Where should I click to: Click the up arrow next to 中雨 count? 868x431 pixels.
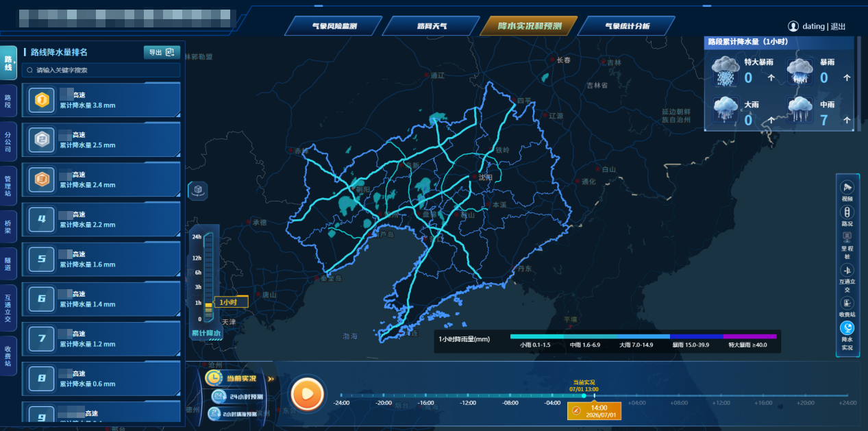pyautogui.click(x=847, y=120)
